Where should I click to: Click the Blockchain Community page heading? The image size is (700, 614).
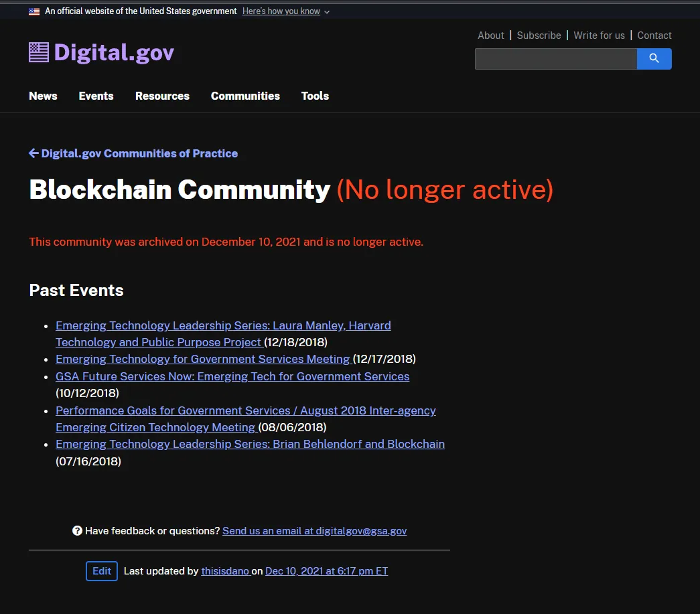[x=180, y=189]
